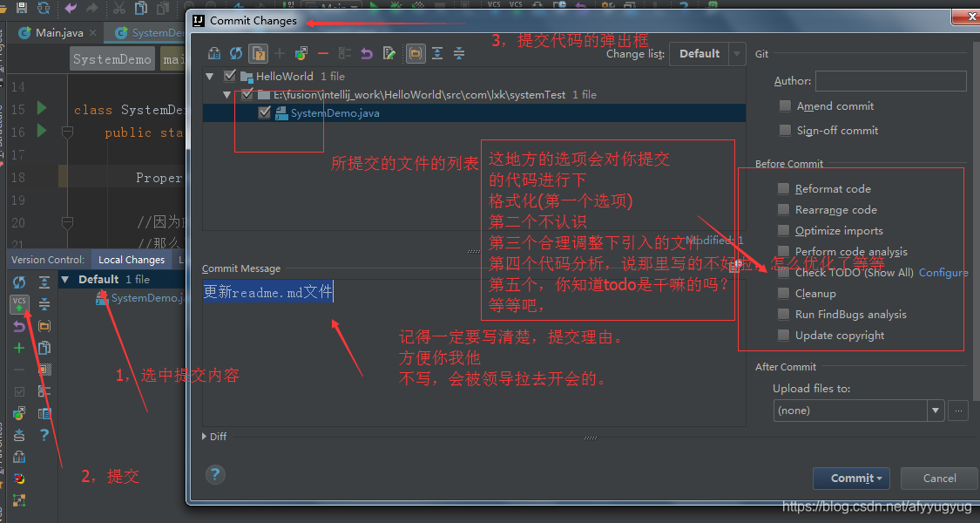The width and height of the screenshot is (980, 523).
Task: Click Cut scissors icon in main toolbar
Action: (118, 8)
